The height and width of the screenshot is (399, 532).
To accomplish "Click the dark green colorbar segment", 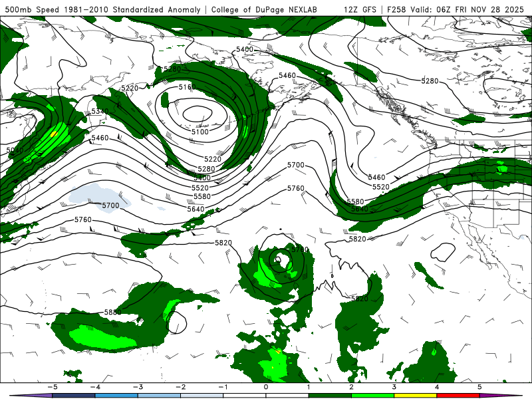I will click(330, 396).
